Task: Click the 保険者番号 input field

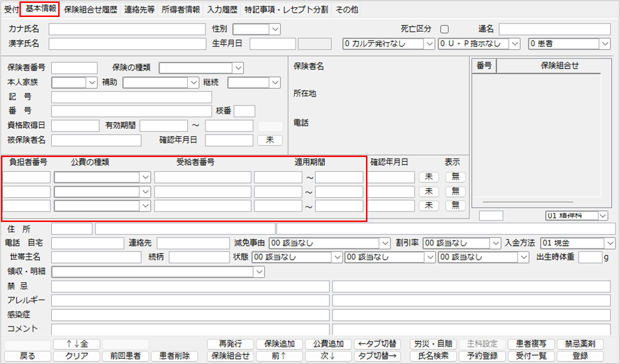Action: click(74, 68)
